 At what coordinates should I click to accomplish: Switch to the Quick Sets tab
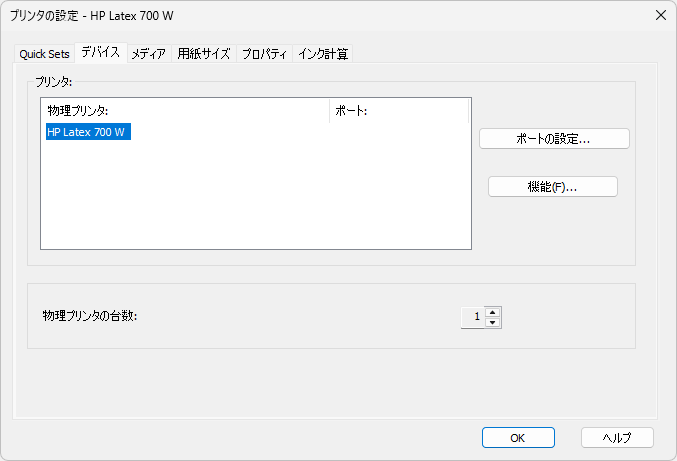(44, 54)
